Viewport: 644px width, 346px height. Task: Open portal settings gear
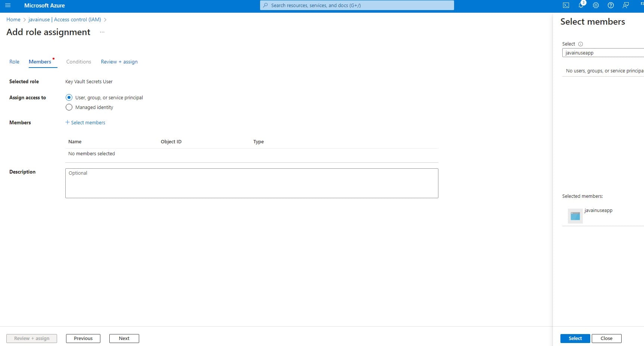[x=596, y=5]
